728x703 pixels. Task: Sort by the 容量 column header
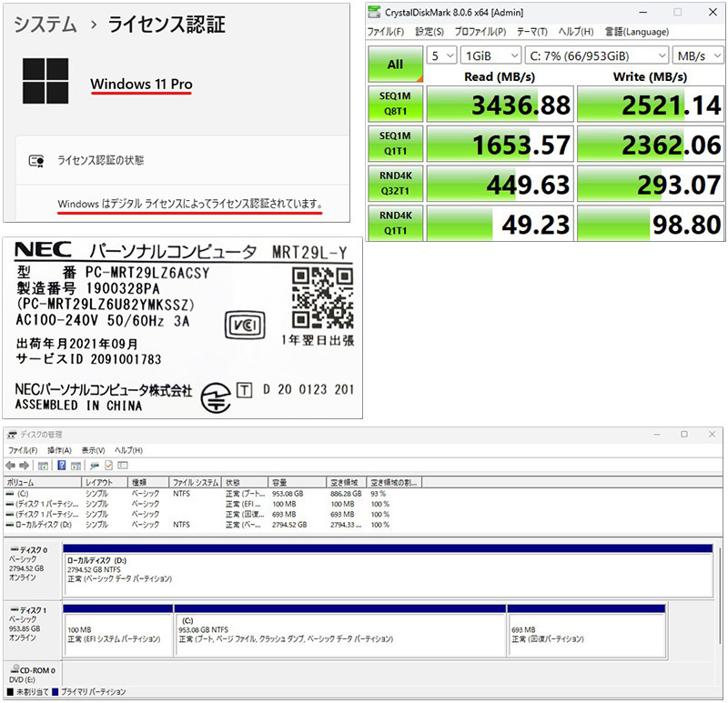click(298, 483)
